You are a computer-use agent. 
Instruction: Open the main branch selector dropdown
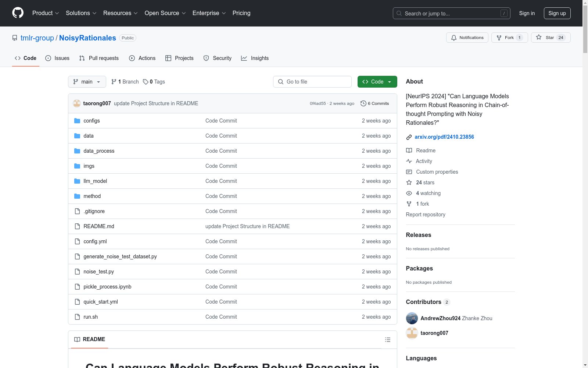87,82
